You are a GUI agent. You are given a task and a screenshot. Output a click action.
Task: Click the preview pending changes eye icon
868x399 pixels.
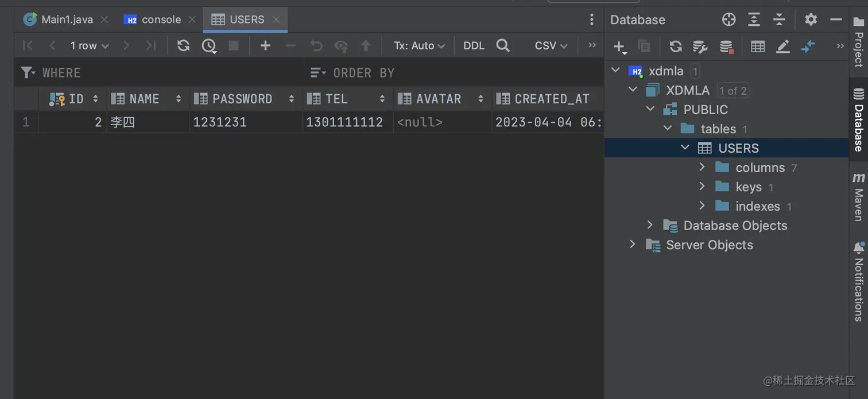tap(341, 45)
